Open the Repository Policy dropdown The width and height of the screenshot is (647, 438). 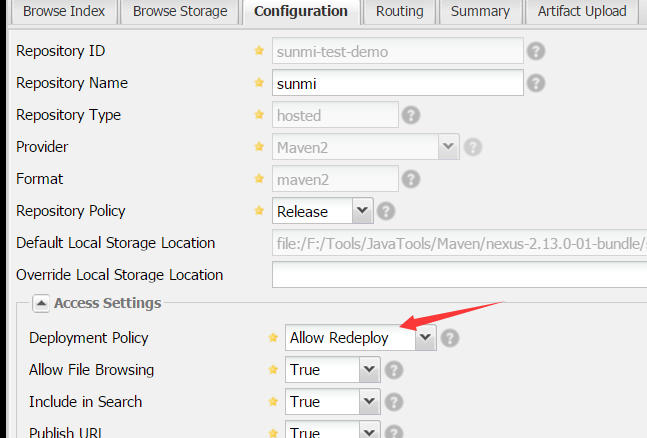(x=362, y=211)
